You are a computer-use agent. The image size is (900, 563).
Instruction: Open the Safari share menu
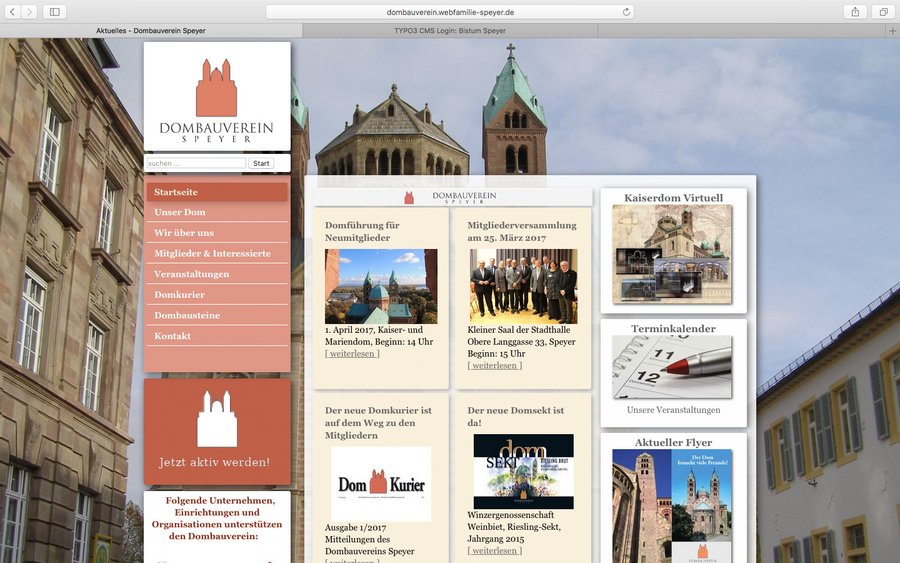tap(855, 12)
